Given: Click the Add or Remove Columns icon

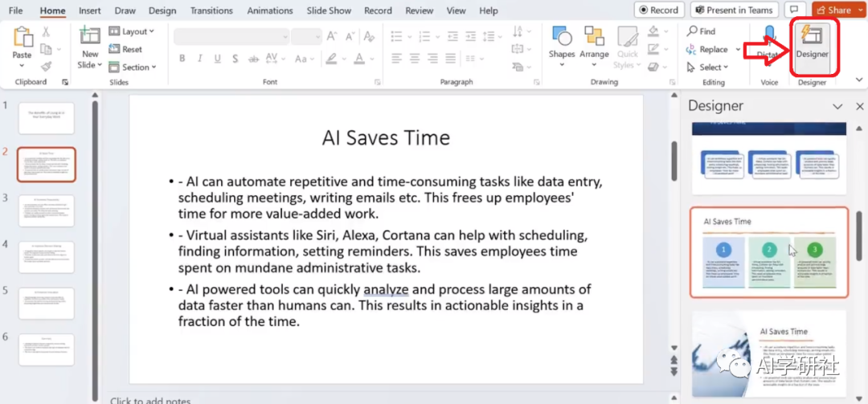Looking at the screenshot, I should click(470, 58).
